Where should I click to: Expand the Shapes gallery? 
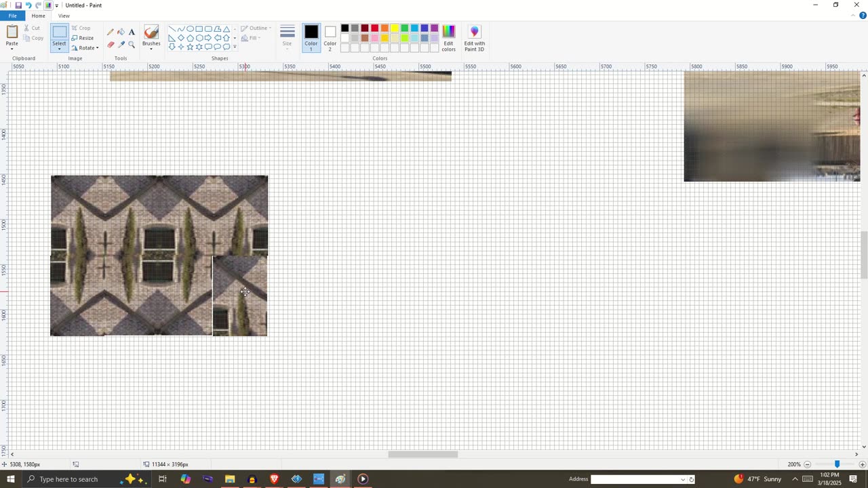235,47
